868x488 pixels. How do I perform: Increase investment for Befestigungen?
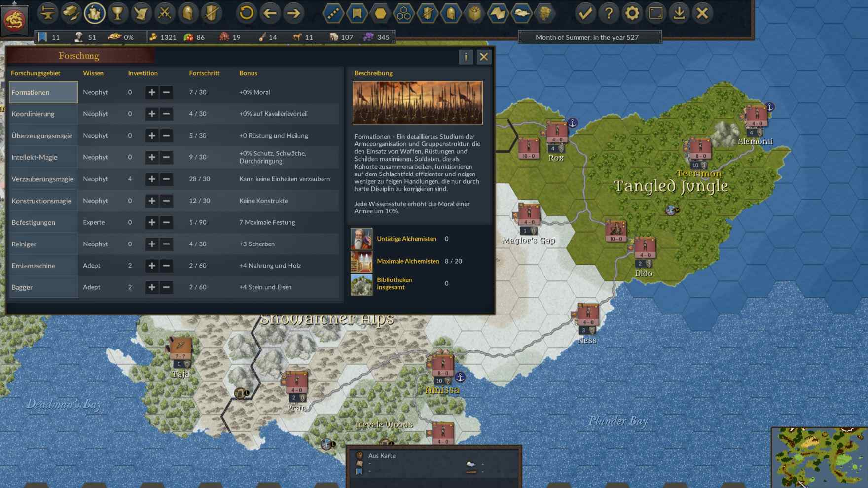coord(152,222)
